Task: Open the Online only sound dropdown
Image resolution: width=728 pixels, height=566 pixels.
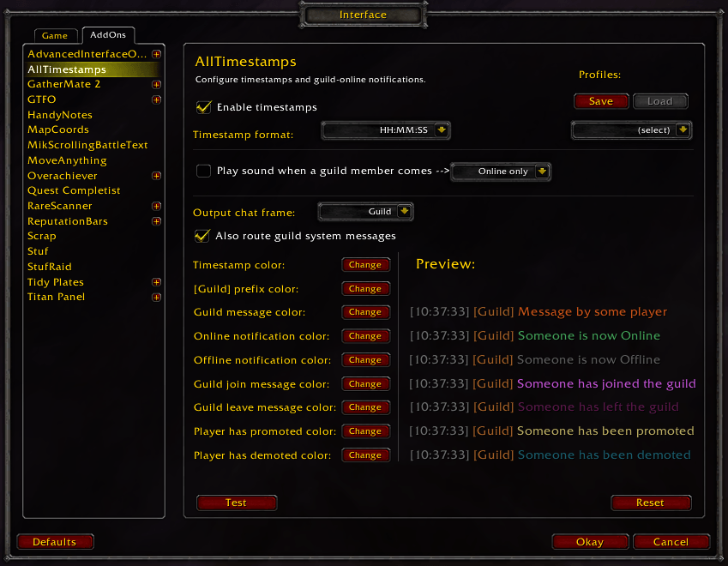Action: (542, 172)
